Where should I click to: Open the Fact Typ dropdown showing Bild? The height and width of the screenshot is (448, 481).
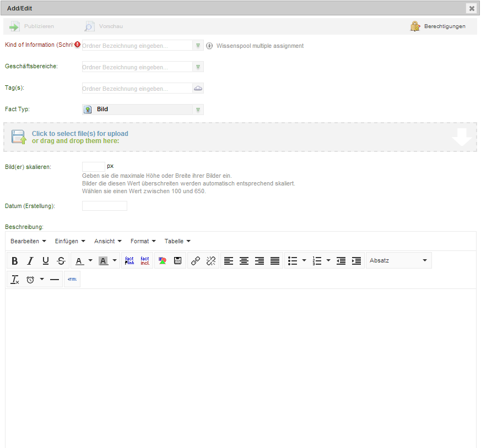(198, 109)
